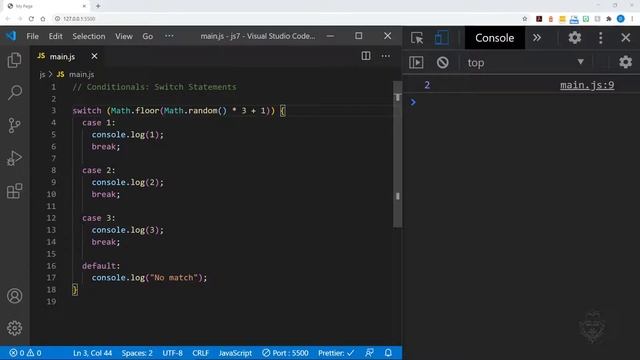Click the errors and warnings status indicator

25,353
